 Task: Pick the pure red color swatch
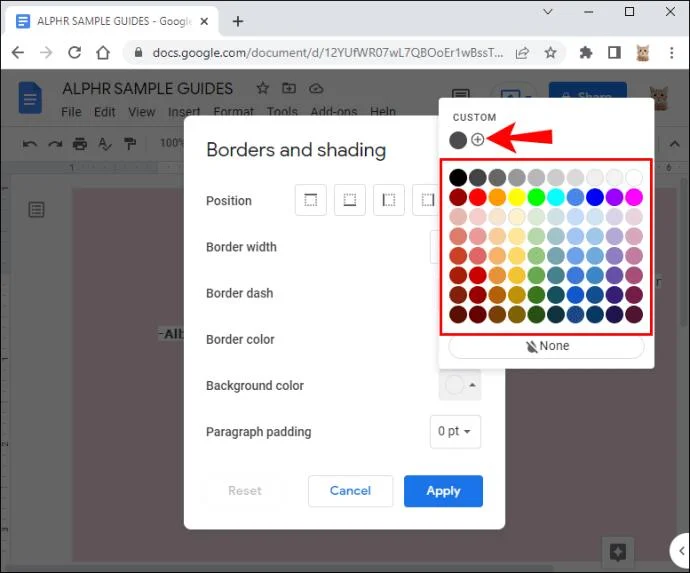point(477,197)
